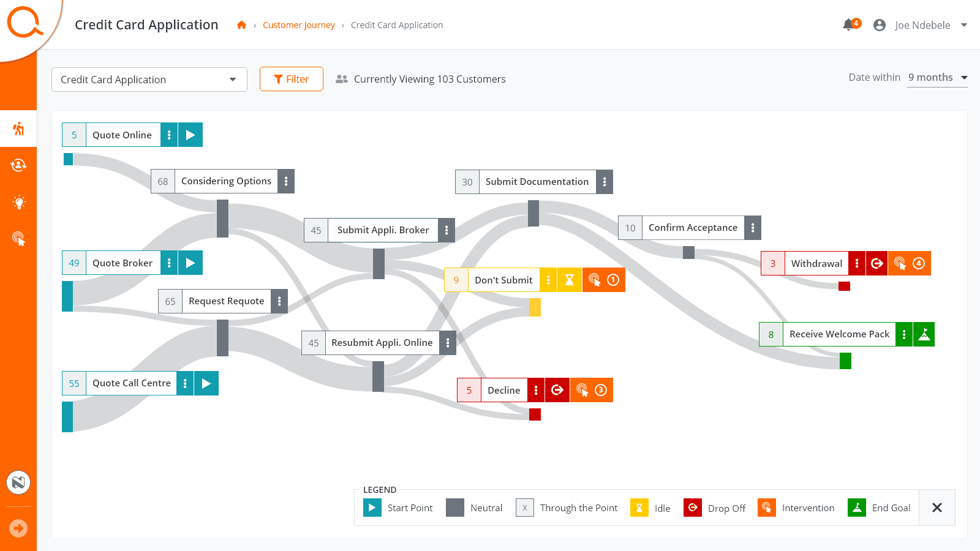This screenshot has width=980, height=551.
Task: Click the green Receive Welcome Pack flow marker
Action: pos(845,361)
